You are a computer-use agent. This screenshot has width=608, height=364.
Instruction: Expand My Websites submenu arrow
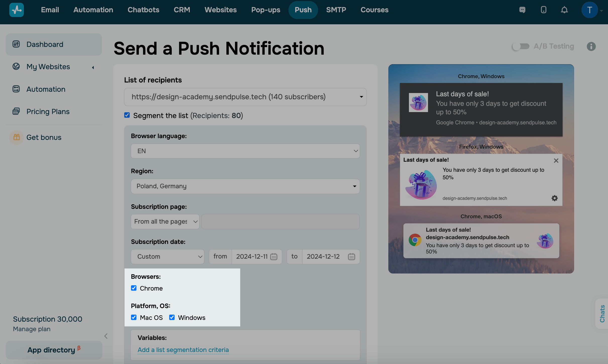point(93,67)
